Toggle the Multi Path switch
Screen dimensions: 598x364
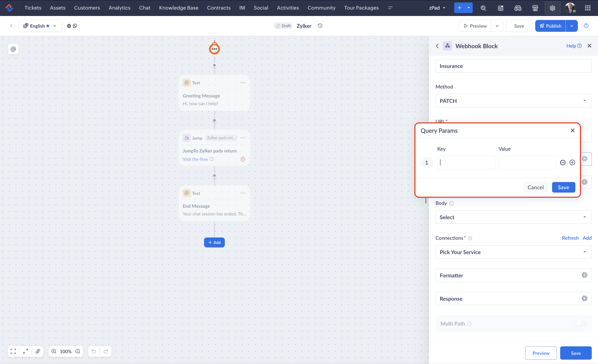point(581,323)
